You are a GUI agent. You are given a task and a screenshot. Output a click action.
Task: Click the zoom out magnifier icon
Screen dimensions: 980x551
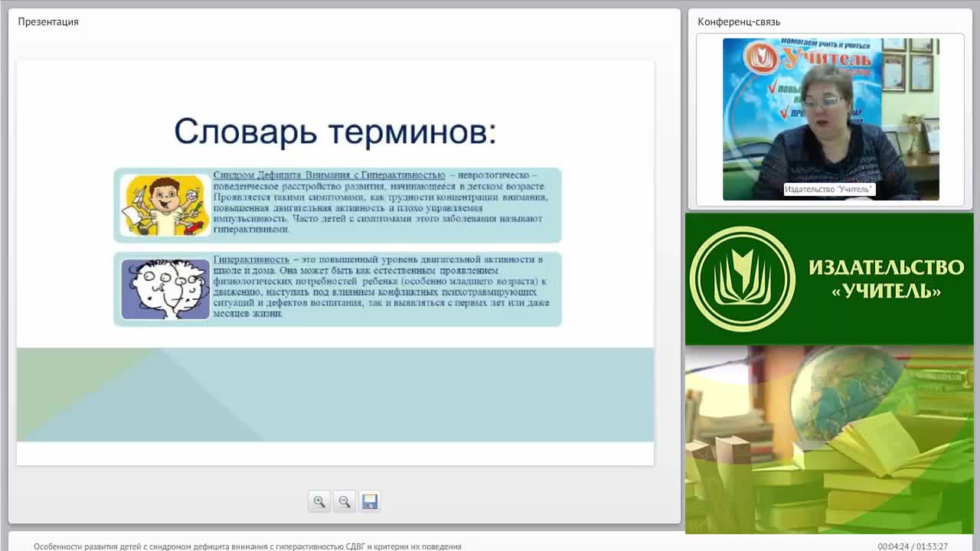click(x=345, y=502)
